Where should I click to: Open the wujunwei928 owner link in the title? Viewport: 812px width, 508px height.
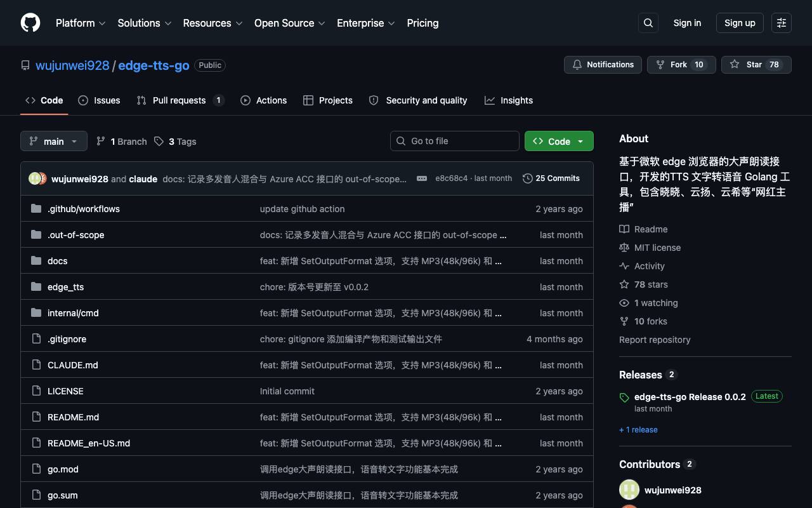[x=72, y=65]
